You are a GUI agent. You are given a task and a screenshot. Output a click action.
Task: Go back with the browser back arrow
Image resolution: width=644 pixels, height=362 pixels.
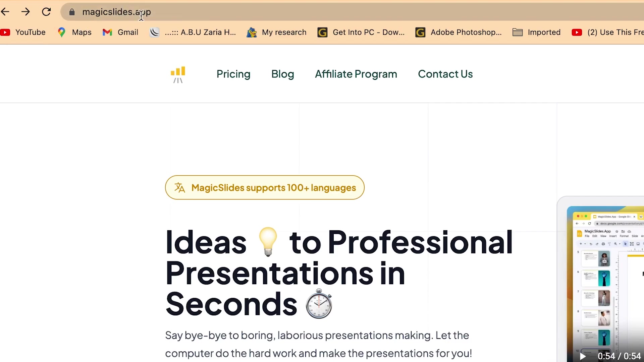[5, 12]
